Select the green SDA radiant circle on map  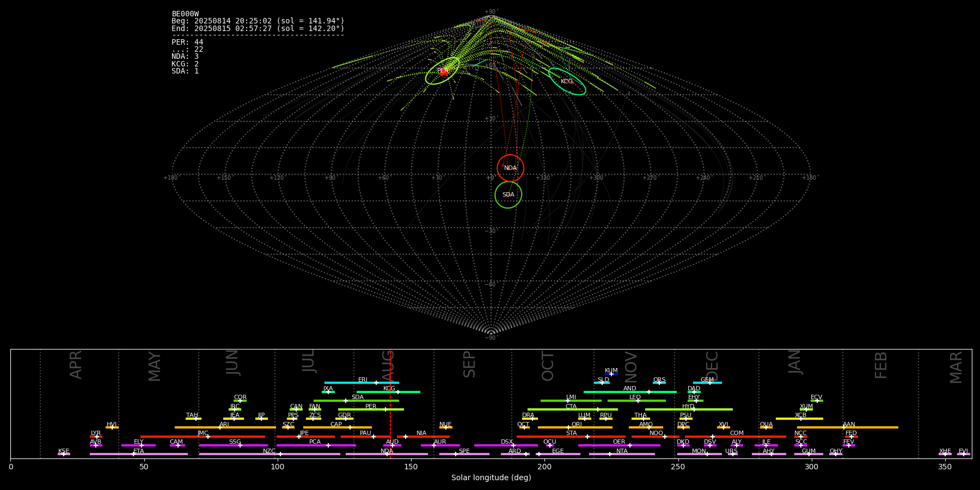coord(508,194)
